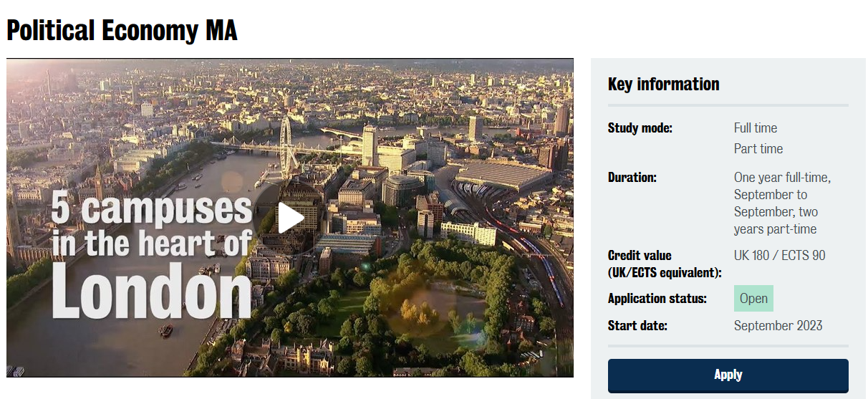Click the UK 180 / ECTS 90 value
Screen dimensions: 868x399
(779, 256)
